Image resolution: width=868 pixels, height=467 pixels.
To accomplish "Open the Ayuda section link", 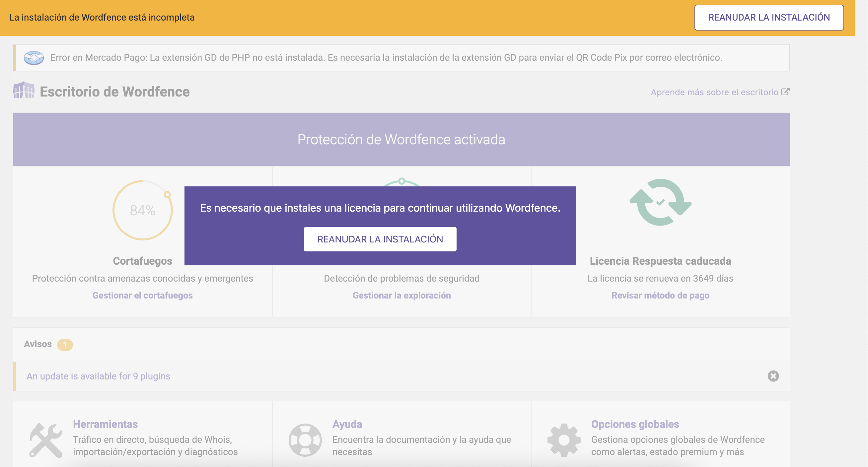I will (347, 424).
